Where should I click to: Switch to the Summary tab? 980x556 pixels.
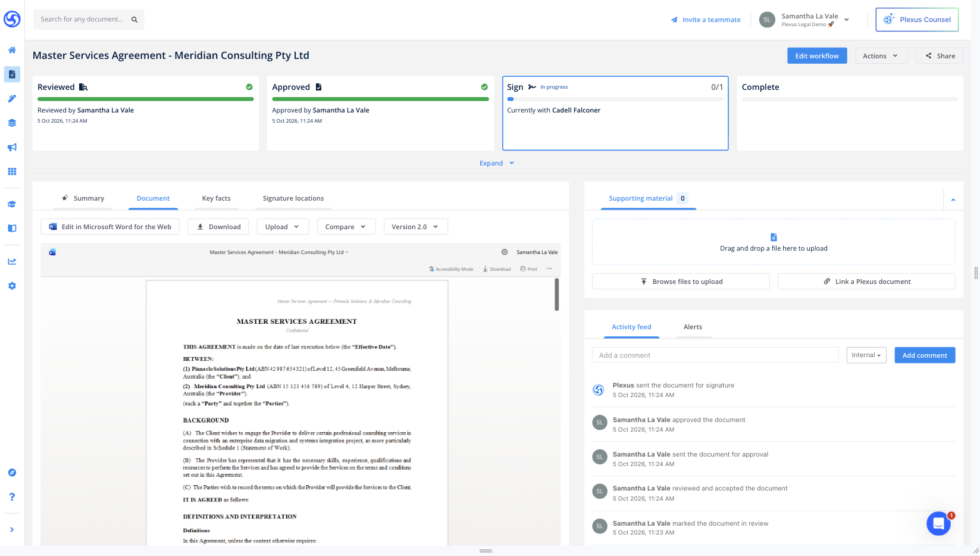[83, 198]
